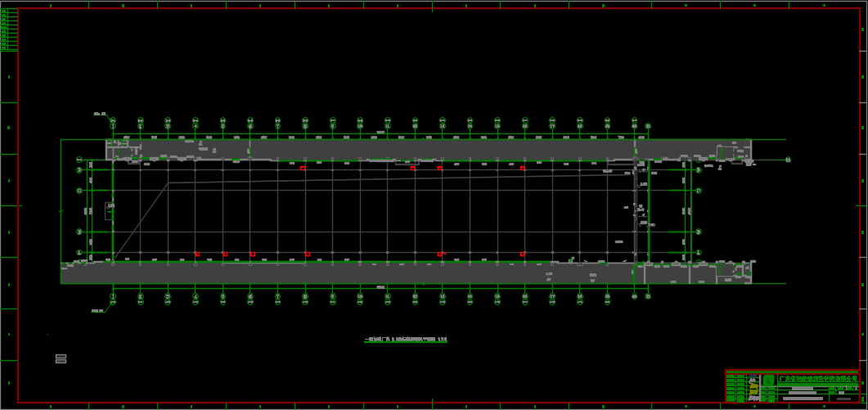Screen dimensions: 868x410
Task: Click the rightmost red marker on the lower row
Action: point(522,254)
